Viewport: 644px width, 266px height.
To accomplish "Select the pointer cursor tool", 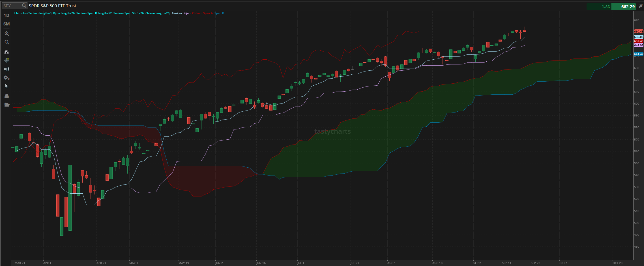I will coord(7,86).
